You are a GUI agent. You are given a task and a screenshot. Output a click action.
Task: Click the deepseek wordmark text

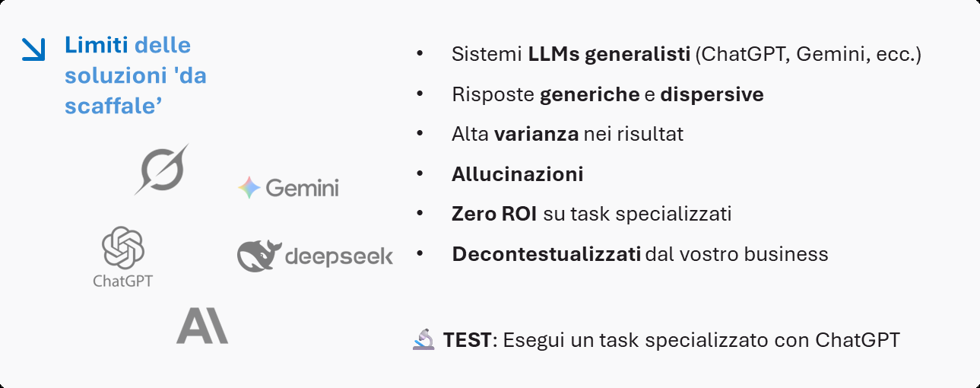click(x=339, y=257)
